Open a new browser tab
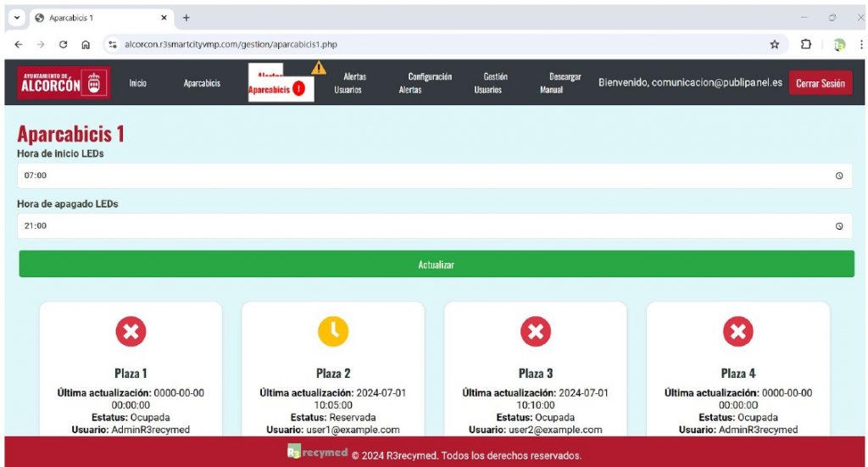The image size is (868, 467). [186, 18]
